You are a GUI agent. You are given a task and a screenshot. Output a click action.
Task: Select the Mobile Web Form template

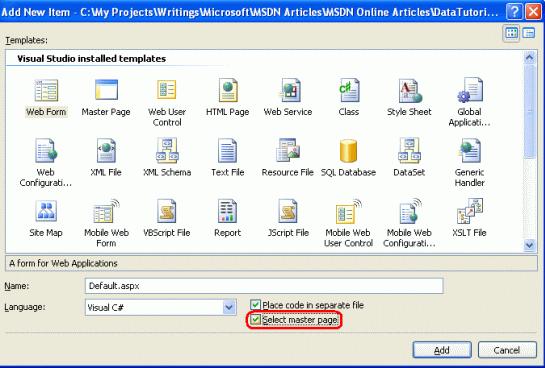106,223
